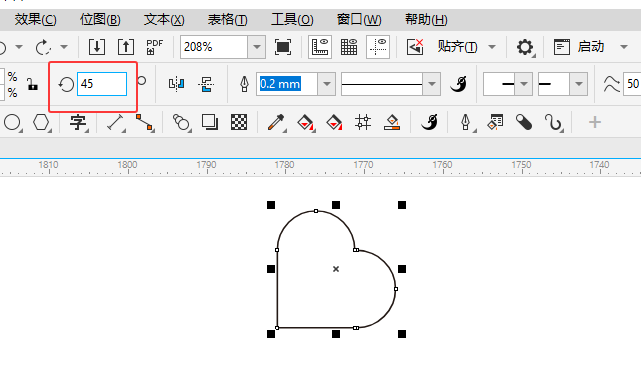Toggle the show rulers button
The height and width of the screenshot is (383, 641).
[320, 47]
